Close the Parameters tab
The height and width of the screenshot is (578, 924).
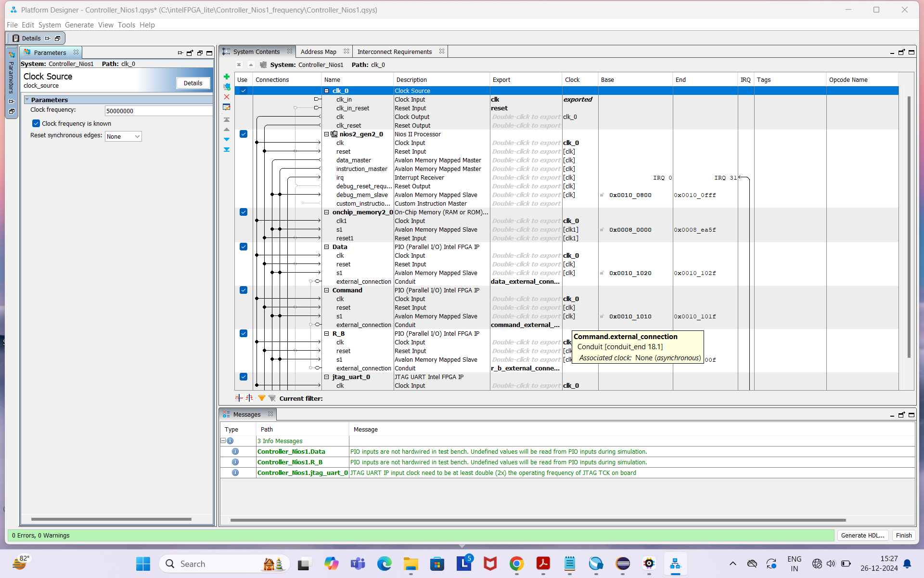tap(76, 52)
